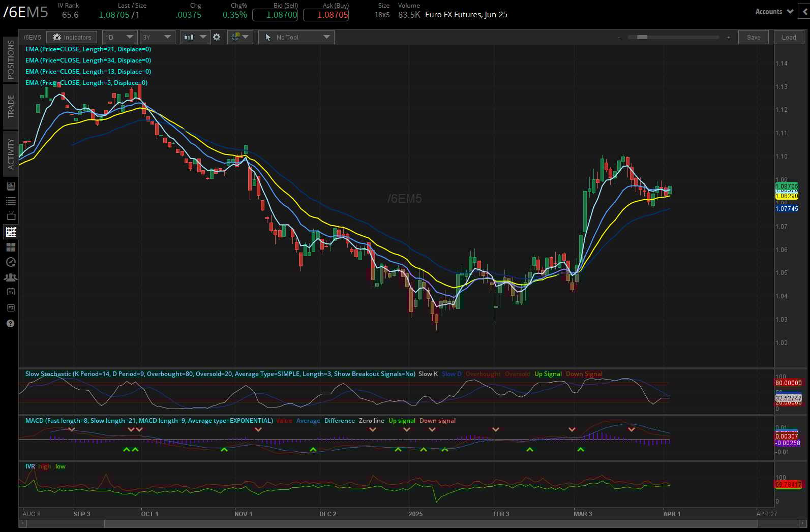The image size is (810, 532).
Task: Open the live TV sidebar icon
Action: coord(11,216)
